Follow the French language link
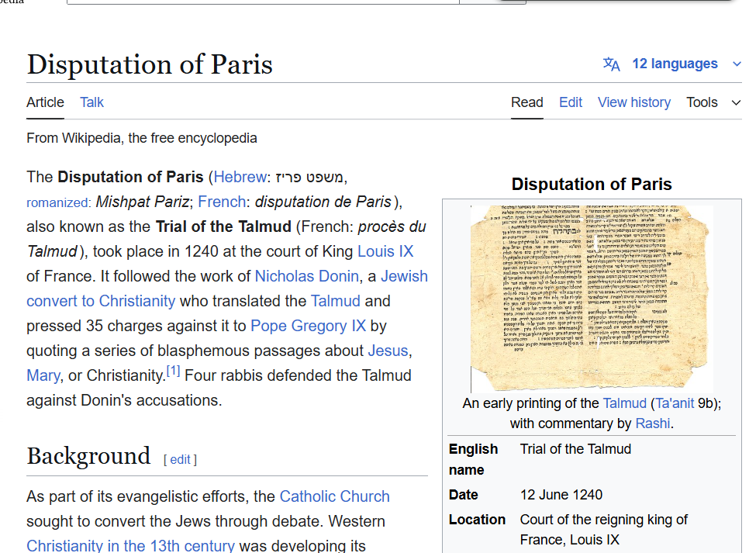 [x=222, y=202]
